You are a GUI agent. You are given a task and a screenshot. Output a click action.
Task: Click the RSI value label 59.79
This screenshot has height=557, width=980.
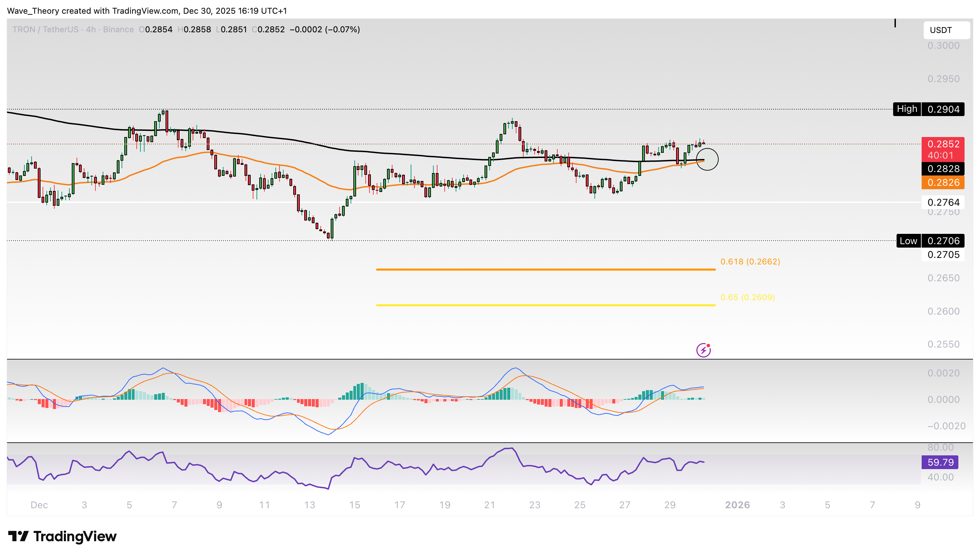[940, 462]
